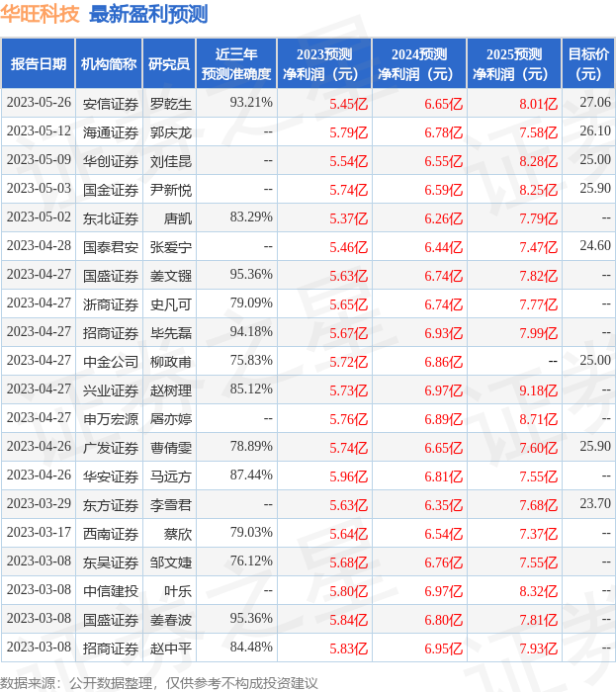616x692 pixels.
Task: Click accuracy value 84.48%
Action: click(251, 648)
